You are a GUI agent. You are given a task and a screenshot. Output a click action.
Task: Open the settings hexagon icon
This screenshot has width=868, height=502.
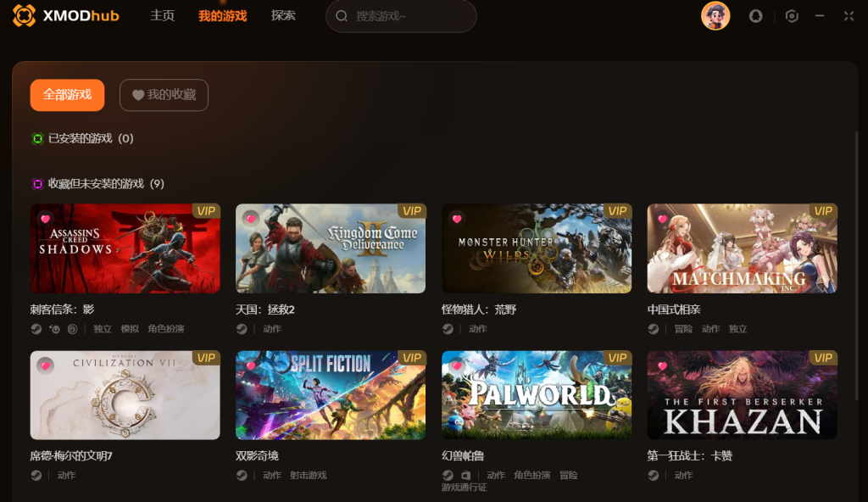coord(792,16)
